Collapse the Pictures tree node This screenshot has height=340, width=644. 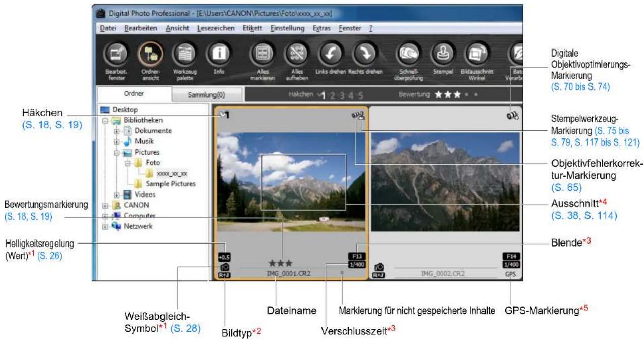click(x=116, y=152)
